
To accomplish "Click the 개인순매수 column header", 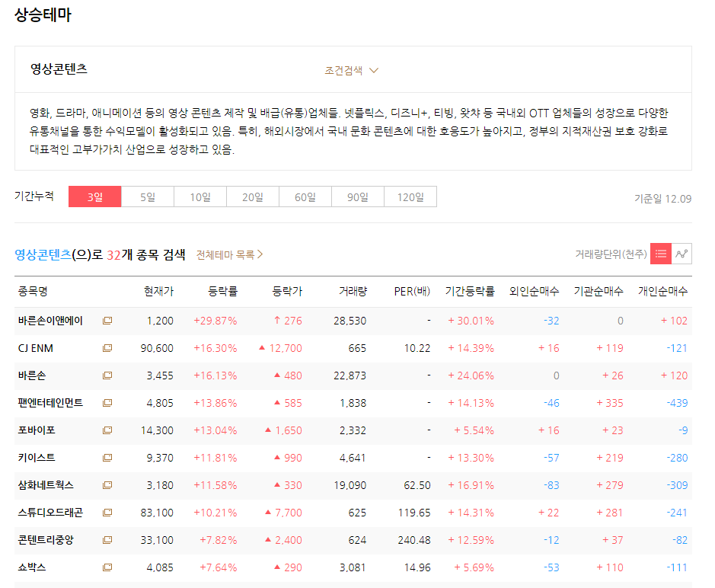I will 662,291.
